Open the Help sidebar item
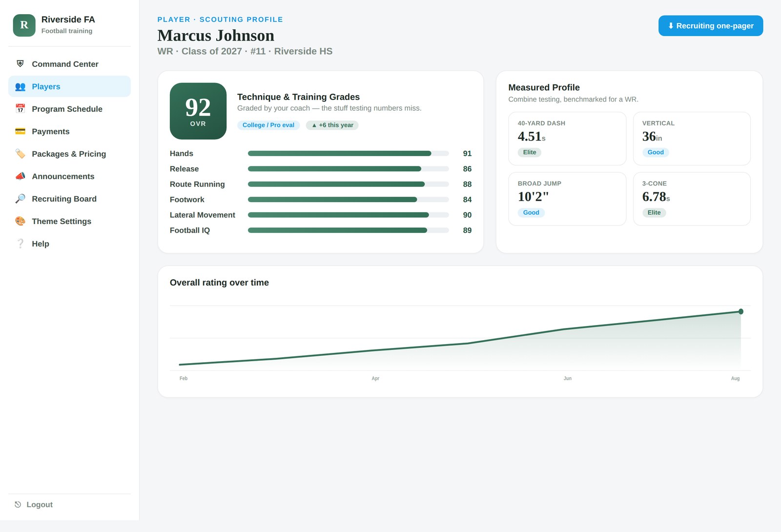Viewport: 781px width, 532px height. [69, 244]
